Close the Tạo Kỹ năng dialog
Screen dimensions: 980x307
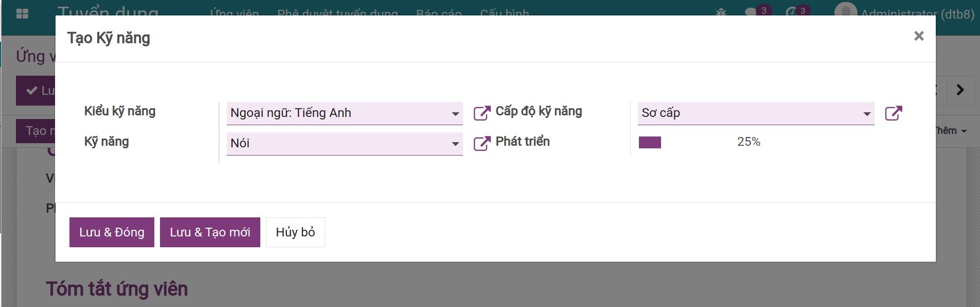point(919,36)
